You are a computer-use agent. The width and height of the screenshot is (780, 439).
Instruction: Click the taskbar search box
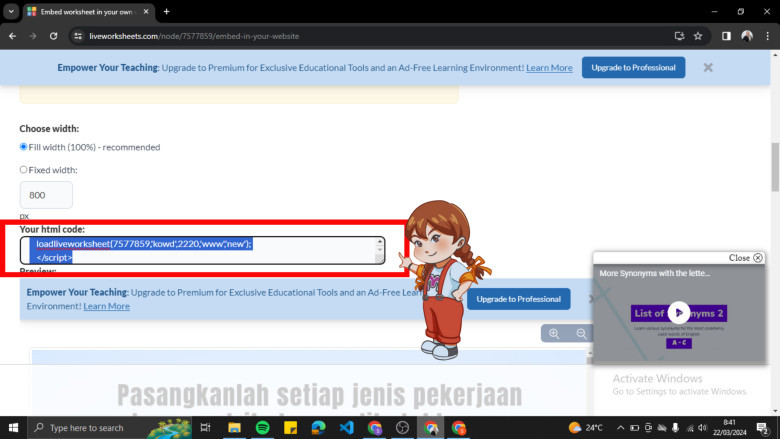coord(109,428)
